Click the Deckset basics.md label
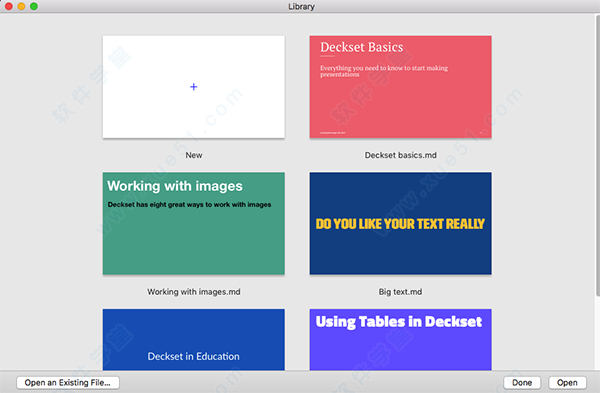The image size is (600, 393). 401,155
